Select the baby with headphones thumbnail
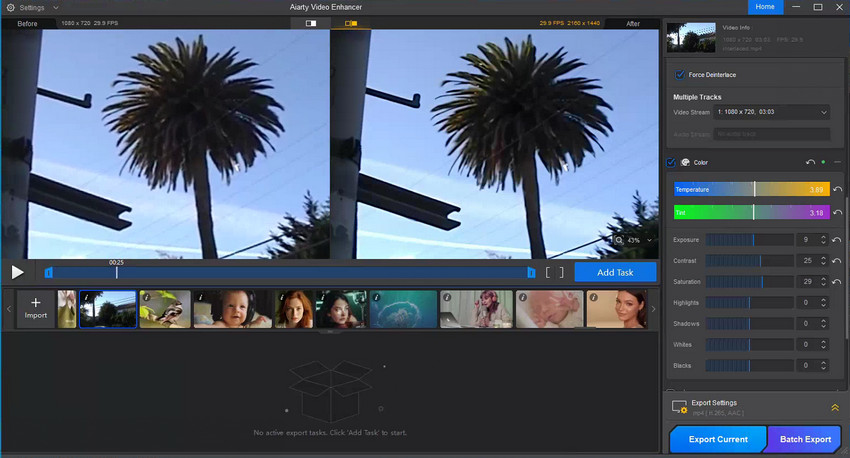This screenshot has height=458, width=850. click(x=233, y=309)
